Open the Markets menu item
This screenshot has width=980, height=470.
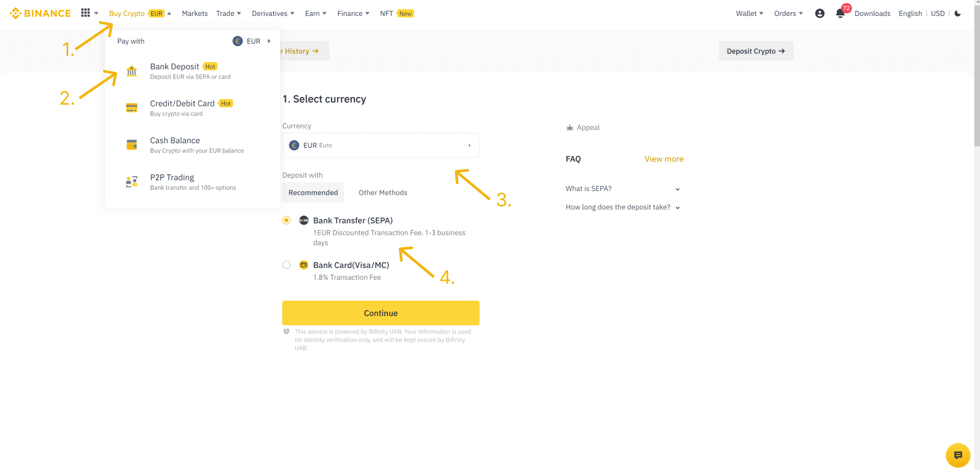click(x=194, y=13)
